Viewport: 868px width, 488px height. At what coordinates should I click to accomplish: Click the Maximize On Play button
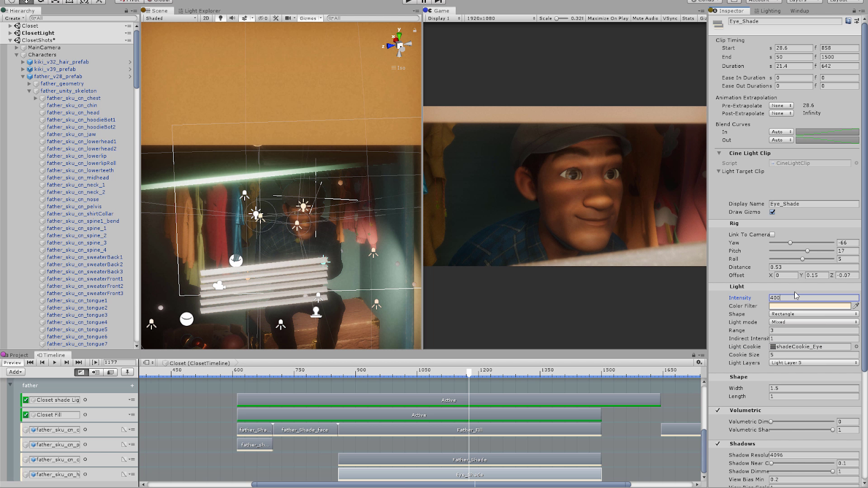pyautogui.click(x=608, y=18)
